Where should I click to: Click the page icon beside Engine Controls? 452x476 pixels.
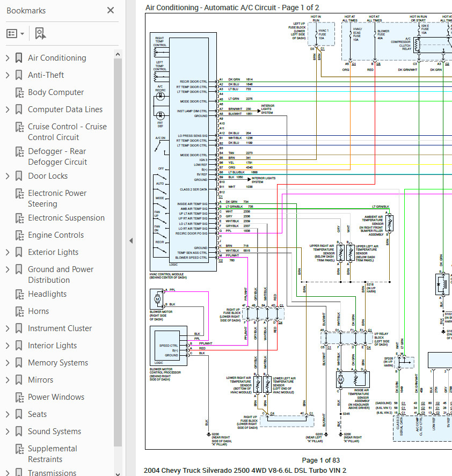click(x=18, y=235)
